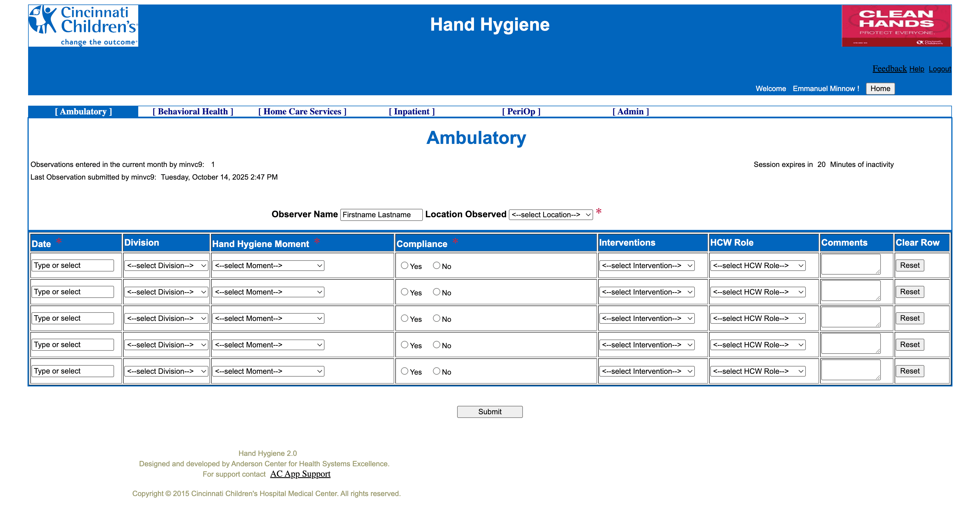Select Yes compliance in second row

(x=404, y=292)
